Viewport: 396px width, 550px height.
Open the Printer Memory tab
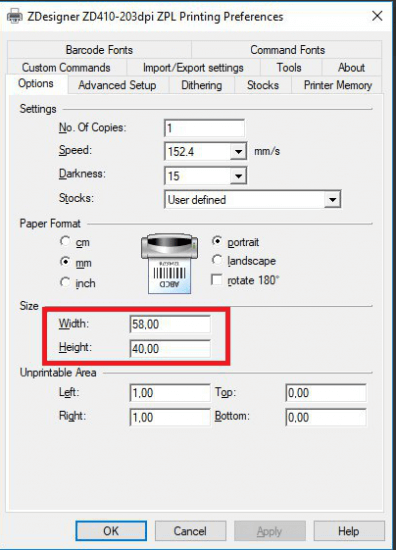337,85
